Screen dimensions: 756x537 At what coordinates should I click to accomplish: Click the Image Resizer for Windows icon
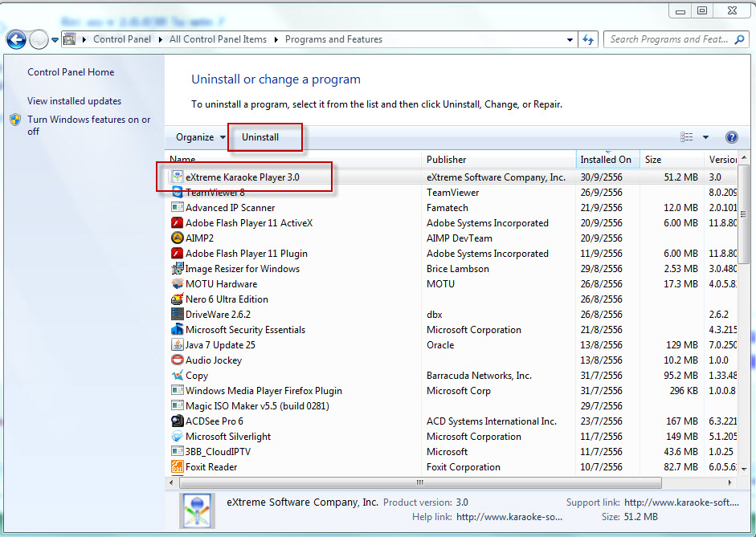coord(178,269)
